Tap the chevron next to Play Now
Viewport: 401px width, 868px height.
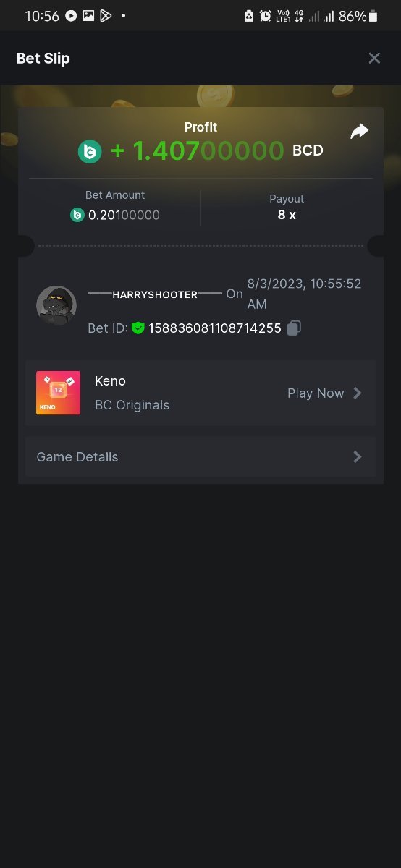(357, 393)
